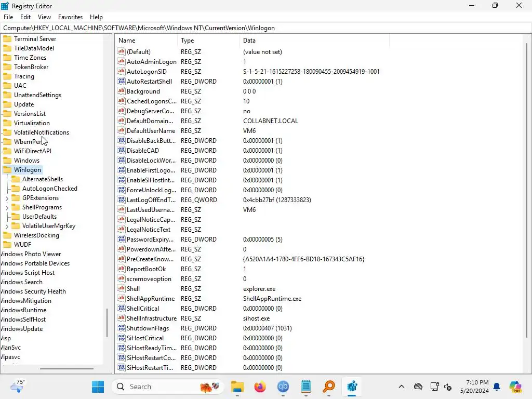Image resolution: width=532 pixels, height=399 pixels.
Task: Select the Terminal Server key folder icon
Action: pyautogui.click(x=7, y=38)
